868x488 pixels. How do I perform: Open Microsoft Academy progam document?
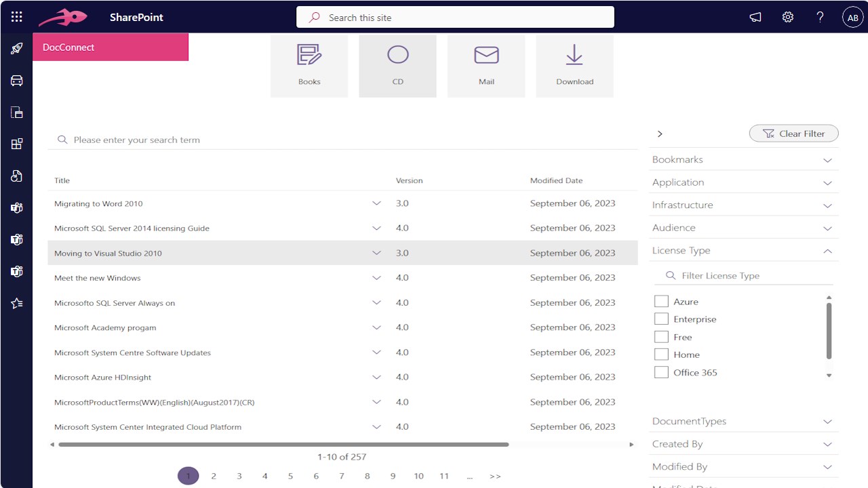click(105, 327)
